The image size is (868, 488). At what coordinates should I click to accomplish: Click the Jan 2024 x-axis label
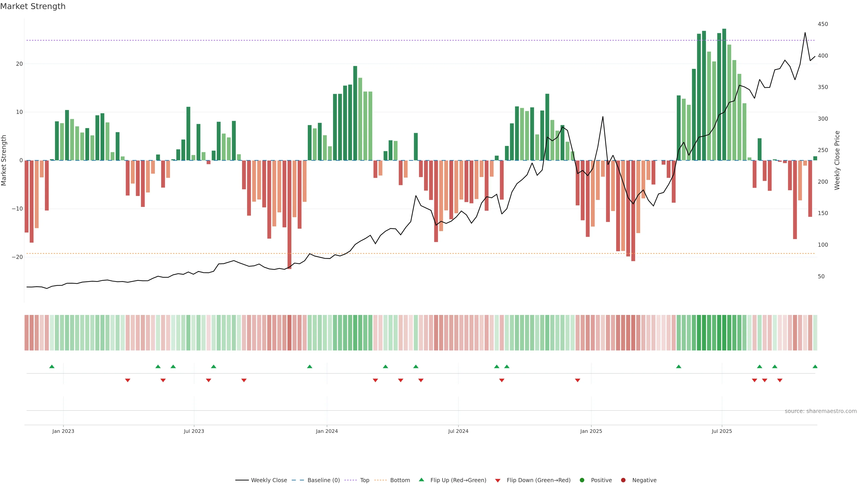click(326, 431)
